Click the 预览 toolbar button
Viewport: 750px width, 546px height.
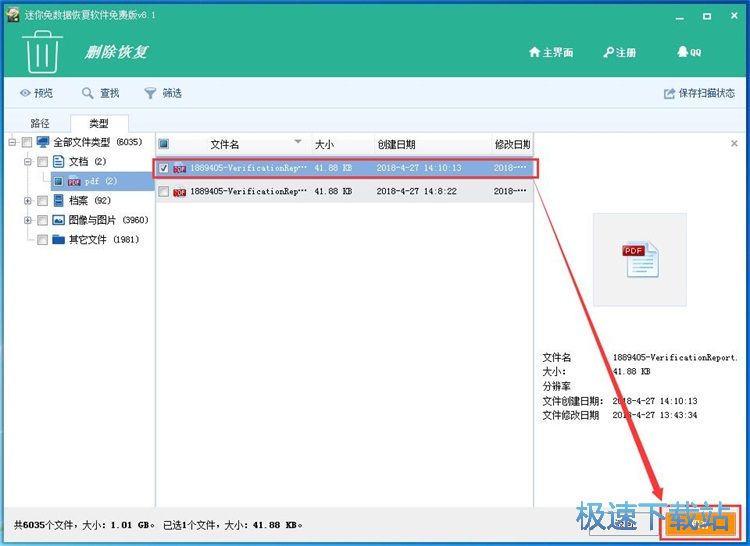(x=36, y=93)
